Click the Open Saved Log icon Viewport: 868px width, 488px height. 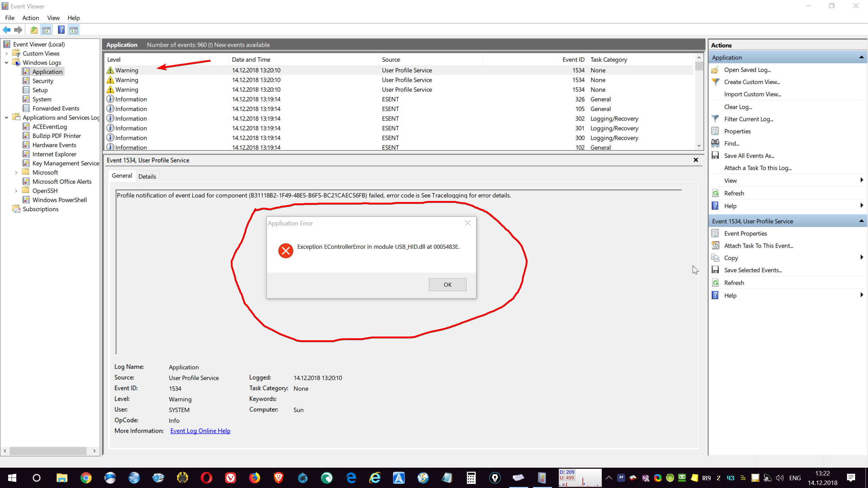pyautogui.click(x=715, y=69)
